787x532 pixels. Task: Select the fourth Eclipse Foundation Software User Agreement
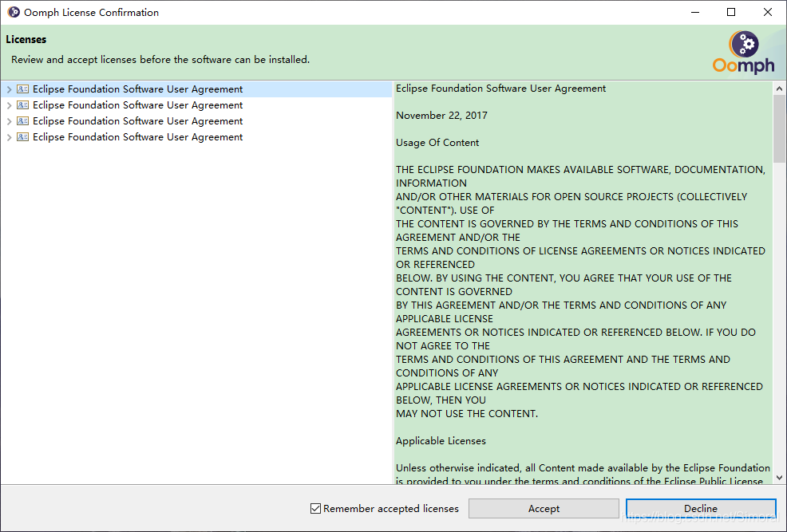137,137
